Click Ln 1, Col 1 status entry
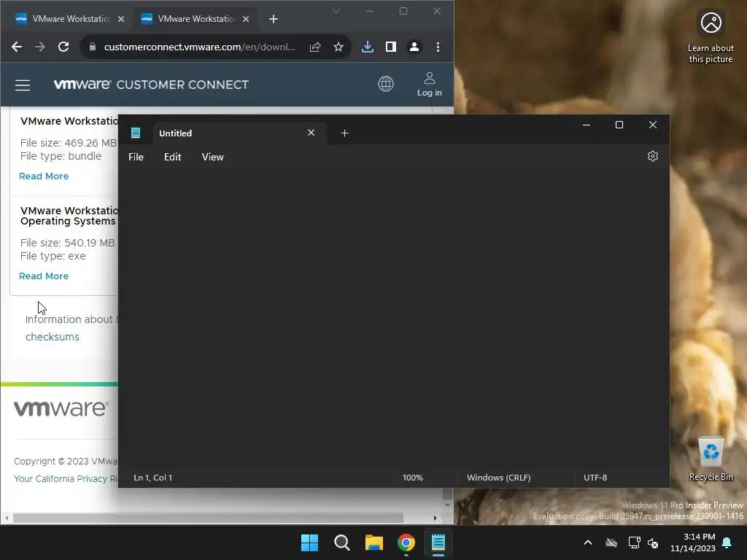 [x=153, y=478]
